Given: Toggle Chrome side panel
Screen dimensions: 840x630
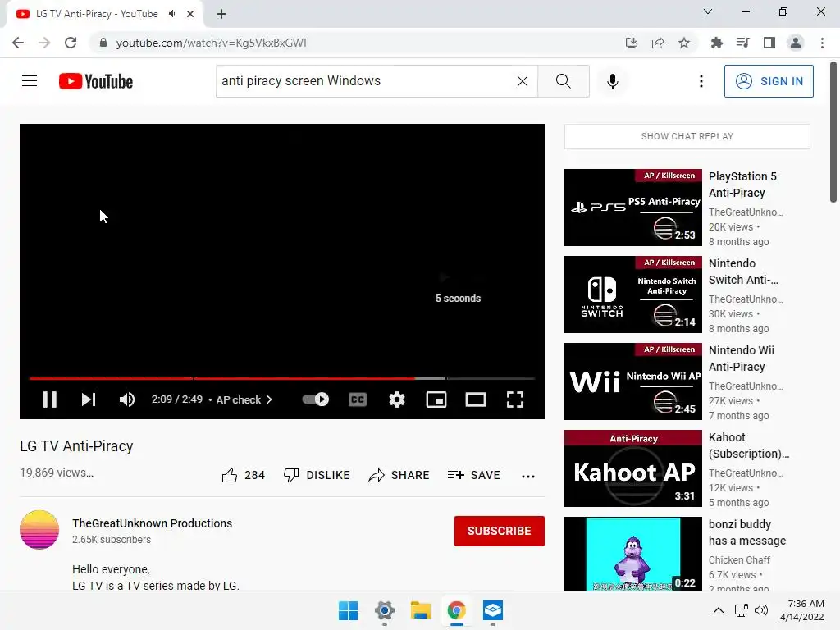Looking at the screenshot, I should tap(769, 43).
